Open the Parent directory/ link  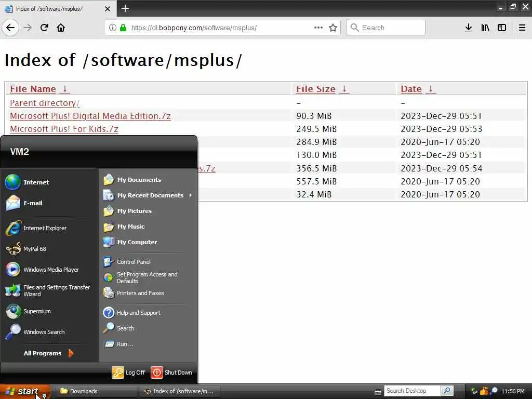45,103
